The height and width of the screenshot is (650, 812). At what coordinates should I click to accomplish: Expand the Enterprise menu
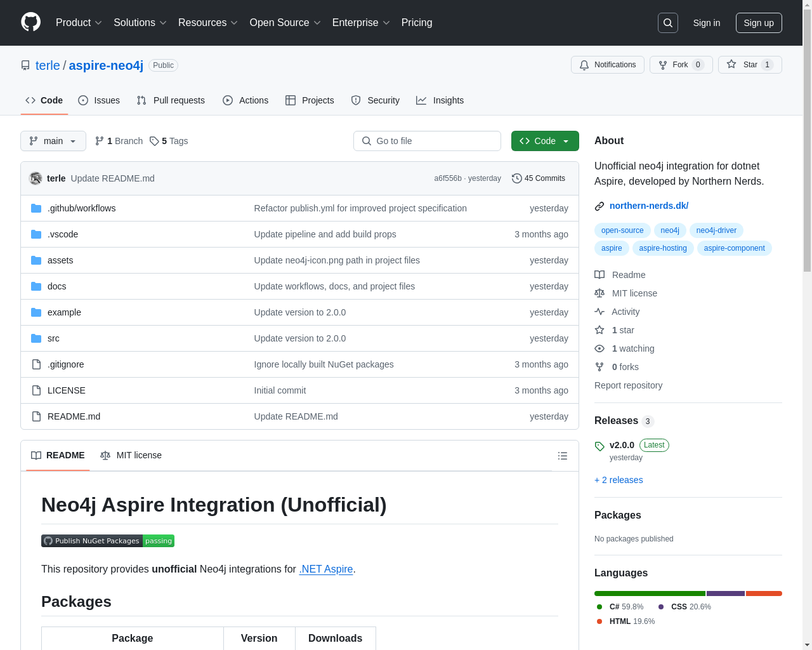point(361,23)
